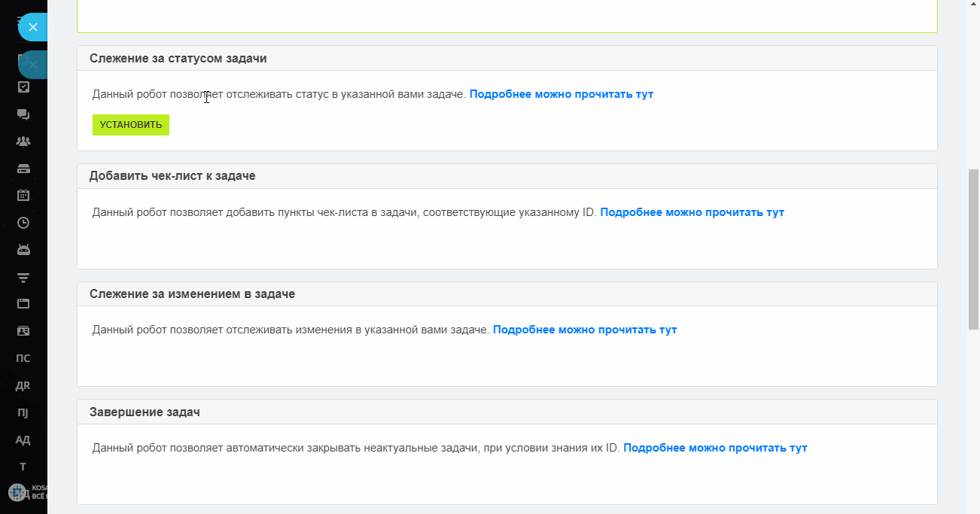The height and width of the screenshot is (514, 980).
Task: Open 'Подробнее можно прочитать тут' link under Добавить чек-лист
Action: pos(692,212)
